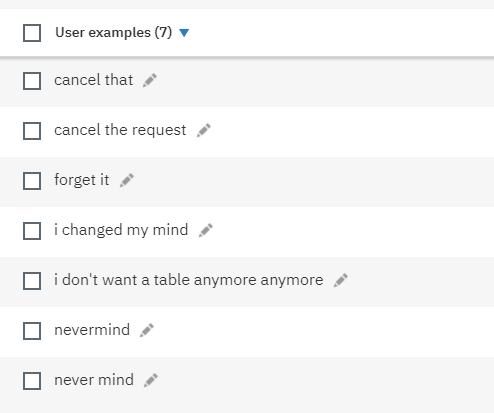Edit 'forget it' using its pencil icon
The image size is (494, 413).
tap(127, 180)
